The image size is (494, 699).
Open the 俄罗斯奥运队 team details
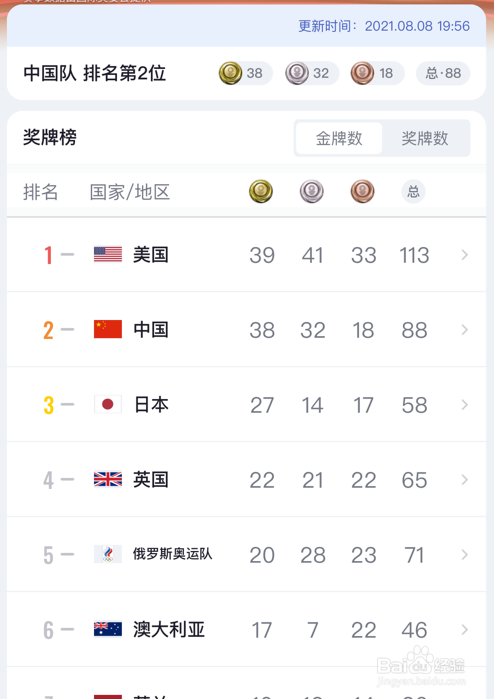[247, 555]
